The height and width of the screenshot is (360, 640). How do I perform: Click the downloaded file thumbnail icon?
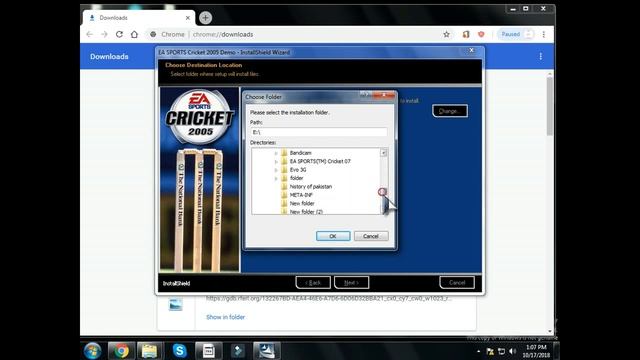click(176, 304)
